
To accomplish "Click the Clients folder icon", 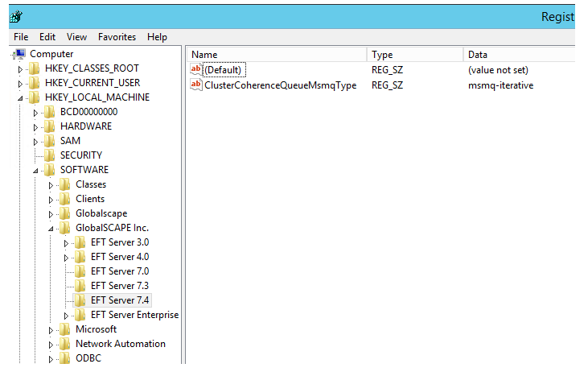I will [x=65, y=199].
